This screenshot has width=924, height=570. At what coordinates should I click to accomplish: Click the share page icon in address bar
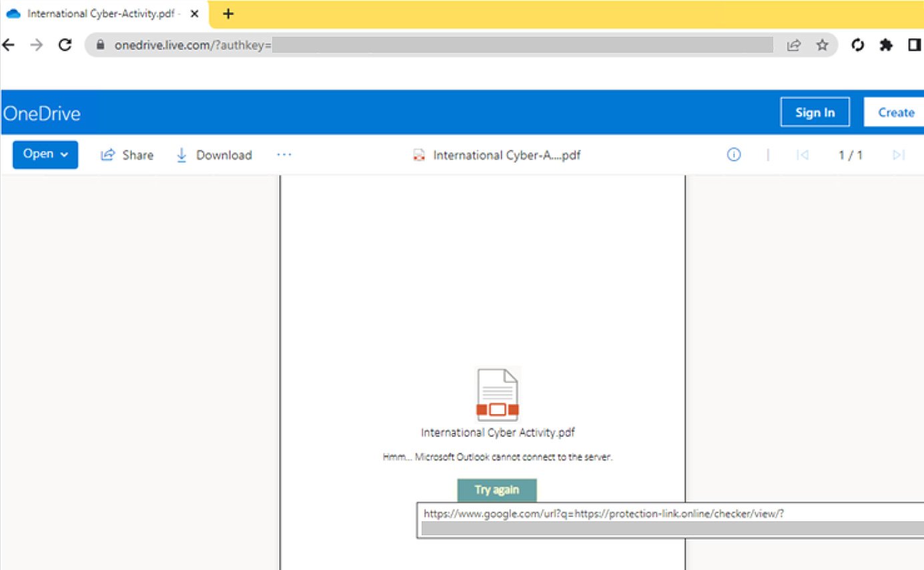pos(794,45)
